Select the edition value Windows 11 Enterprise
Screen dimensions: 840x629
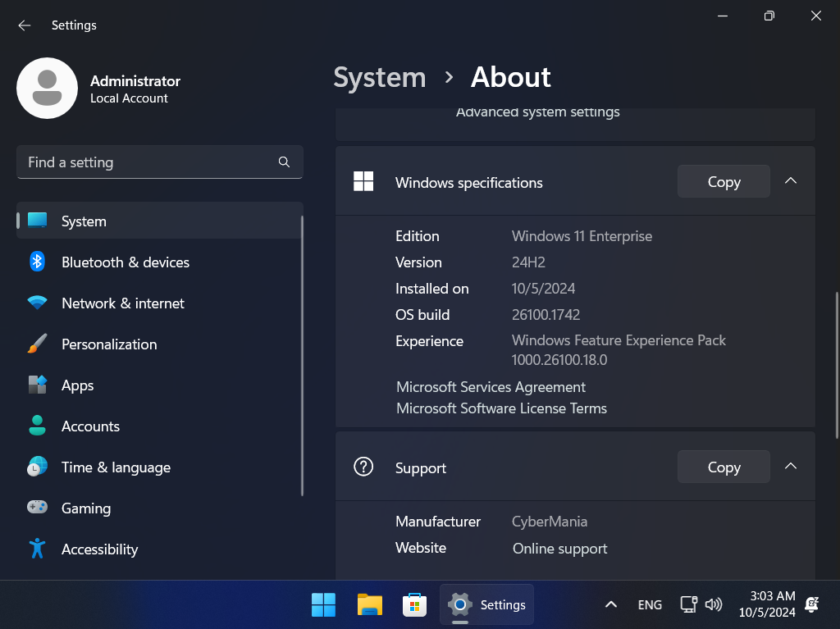click(582, 236)
